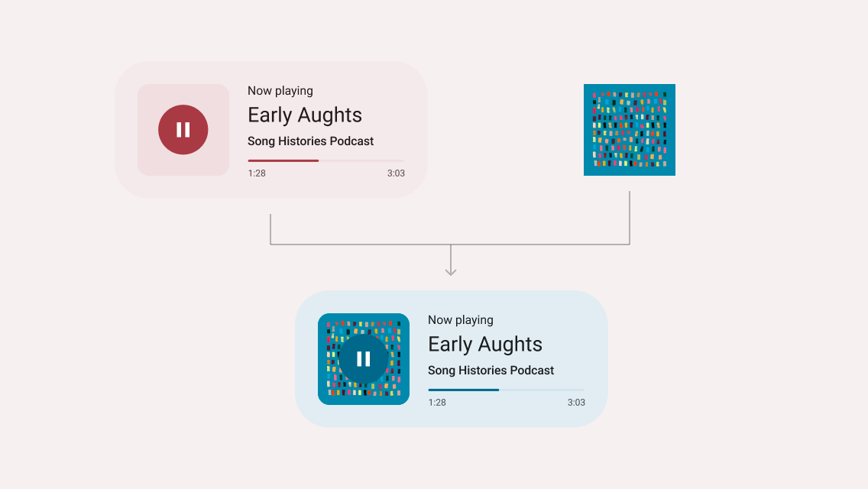Click the blue progress bar in bottom player
868x489 pixels.
506,390
